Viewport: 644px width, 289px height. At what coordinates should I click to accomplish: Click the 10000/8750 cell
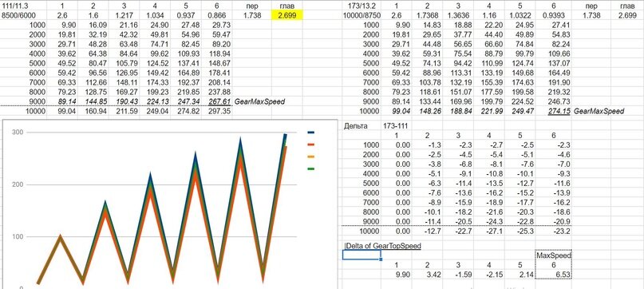pos(362,16)
